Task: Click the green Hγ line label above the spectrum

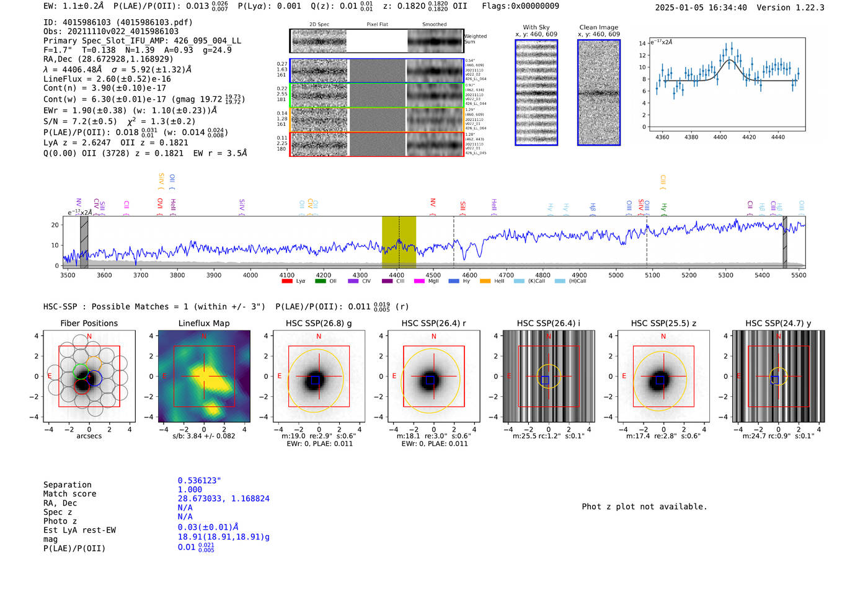Action: click(x=663, y=208)
